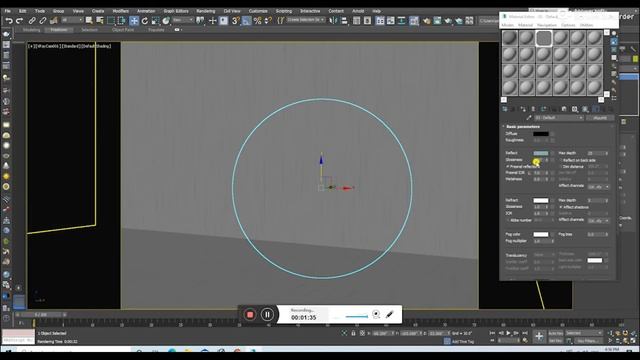Open refraction Affect channels dropdown
This screenshot has width=640, height=360.
tap(599, 220)
